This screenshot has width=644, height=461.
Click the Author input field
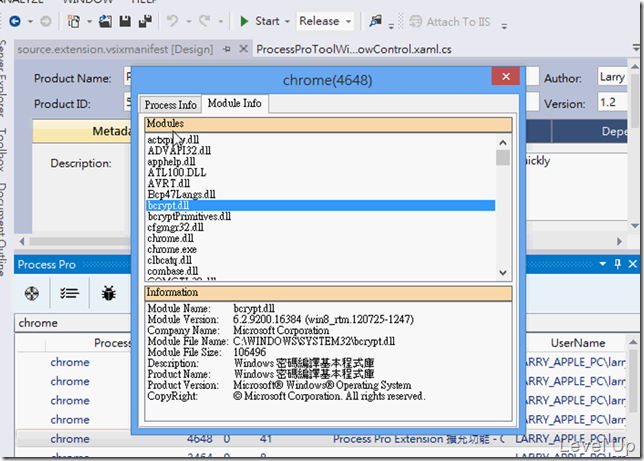(612, 77)
